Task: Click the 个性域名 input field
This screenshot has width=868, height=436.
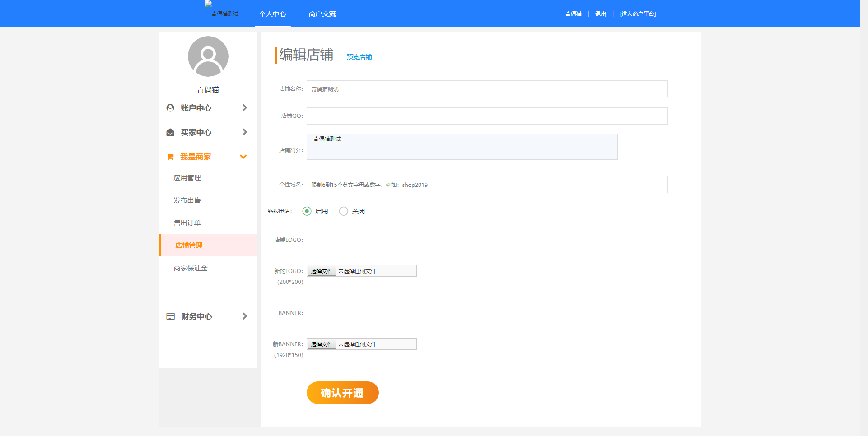Action: (x=487, y=185)
